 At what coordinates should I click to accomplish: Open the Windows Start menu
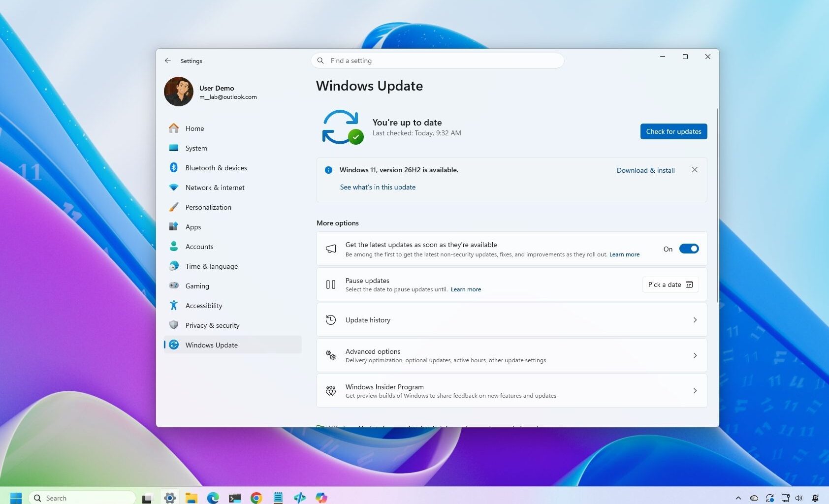[x=16, y=498]
